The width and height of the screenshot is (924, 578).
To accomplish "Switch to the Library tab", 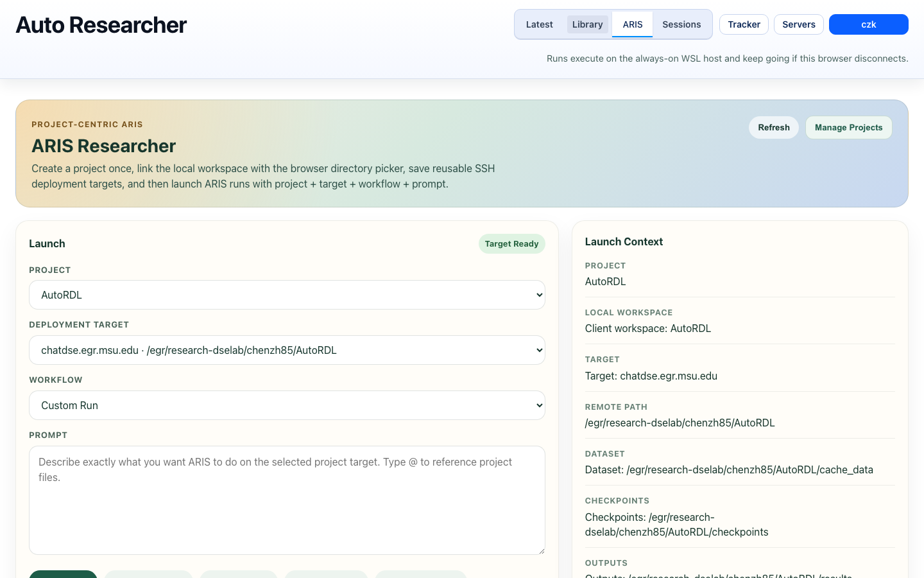I will click(587, 24).
